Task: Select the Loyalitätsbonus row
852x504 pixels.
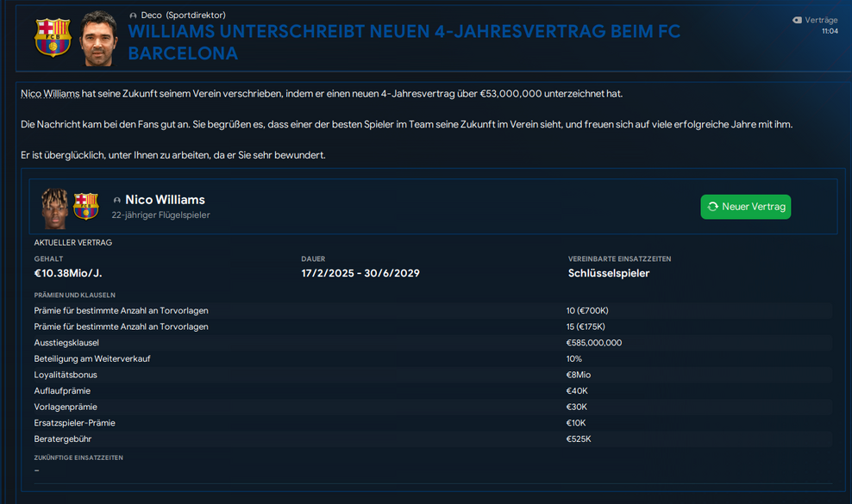Action: coord(431,375)
